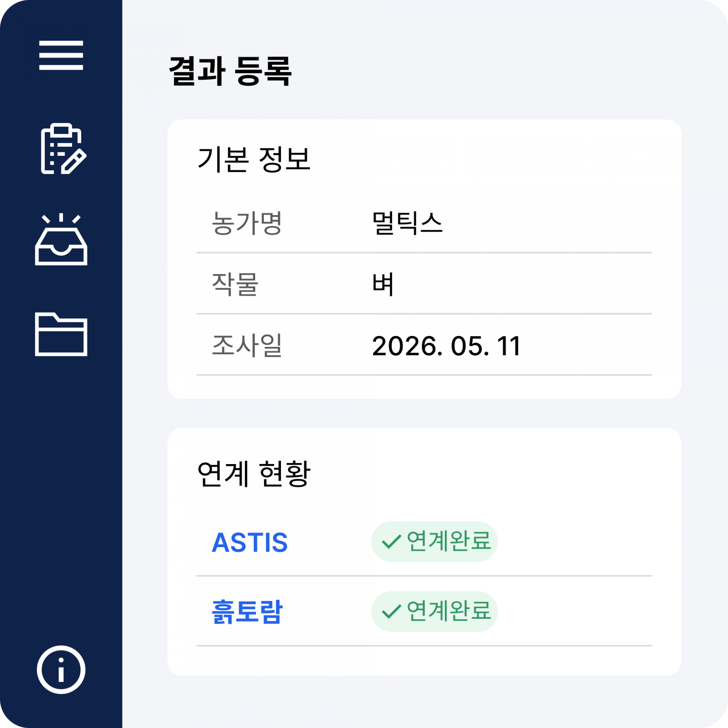Click the 작물 field label
728x728 pixels.
coord(235,284)
